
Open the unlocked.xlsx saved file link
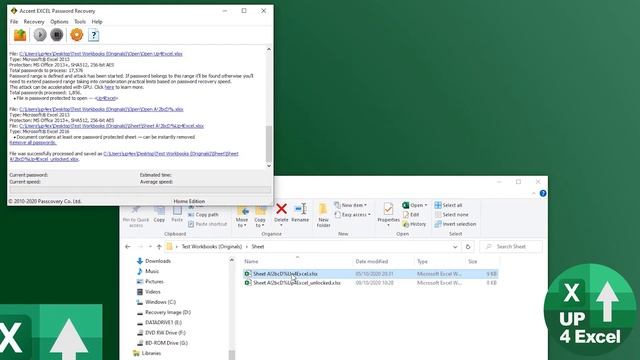pyautogui.click(x=124, y=156)
